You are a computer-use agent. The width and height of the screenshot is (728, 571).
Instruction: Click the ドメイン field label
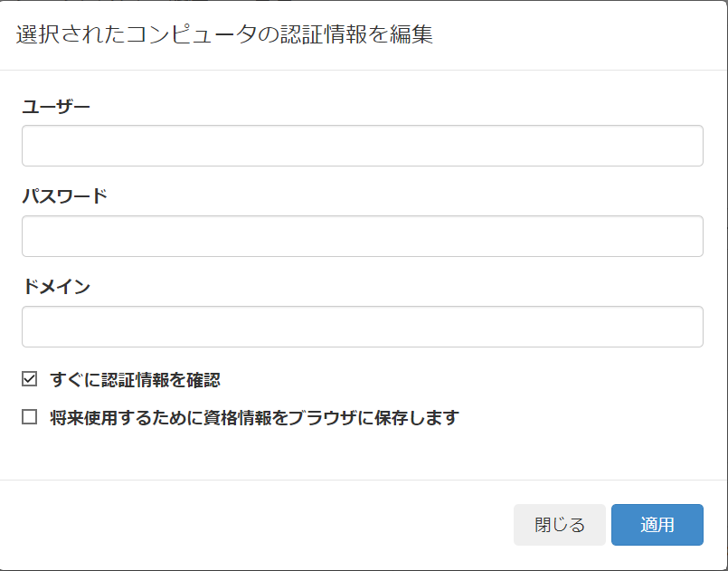coord(56,286)
